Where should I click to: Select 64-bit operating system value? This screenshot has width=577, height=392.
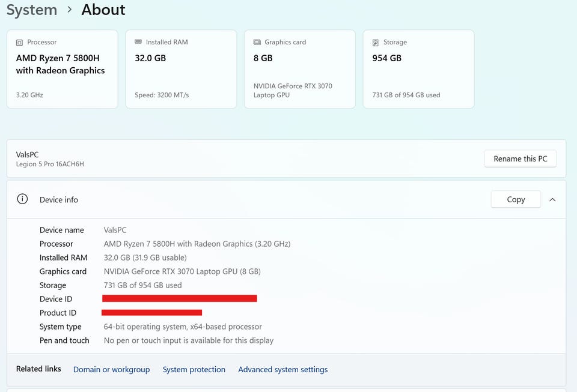[x=183, y=327]
